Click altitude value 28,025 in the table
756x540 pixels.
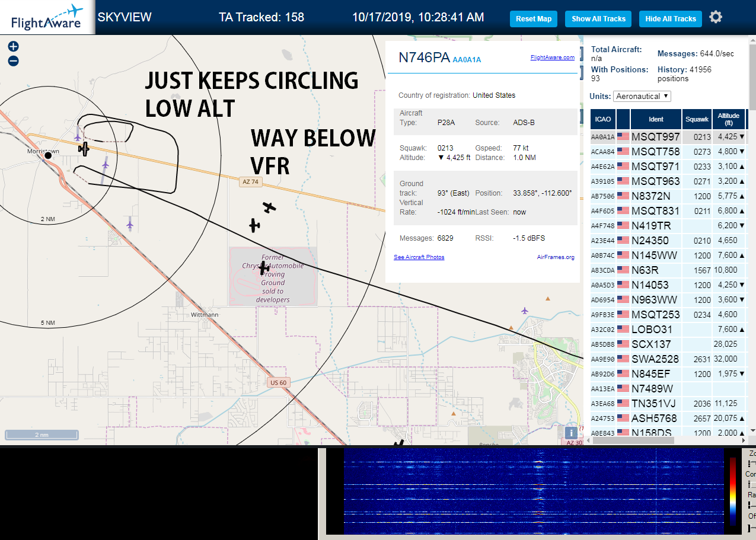[x=726, y=344]
